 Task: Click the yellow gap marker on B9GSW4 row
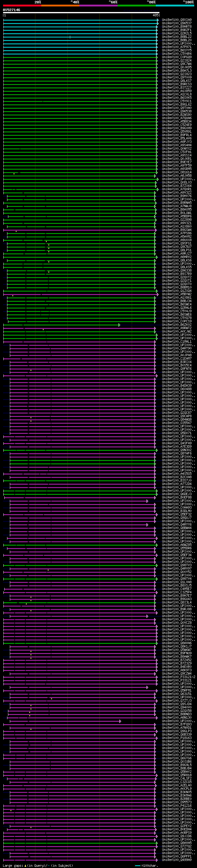(x=16, y=231)
